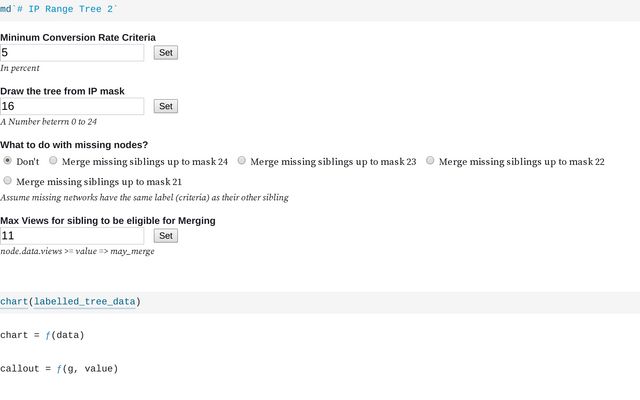This screenshot has height=400, width=640.
Task: Focus the Conversion Rate input containing 5
Action: coord(72,53)
